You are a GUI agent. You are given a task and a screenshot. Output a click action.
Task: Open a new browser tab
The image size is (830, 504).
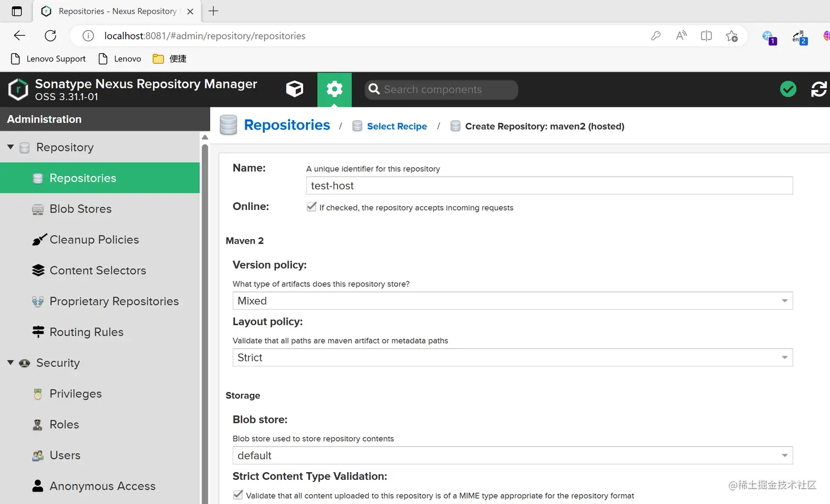[214, 11]
